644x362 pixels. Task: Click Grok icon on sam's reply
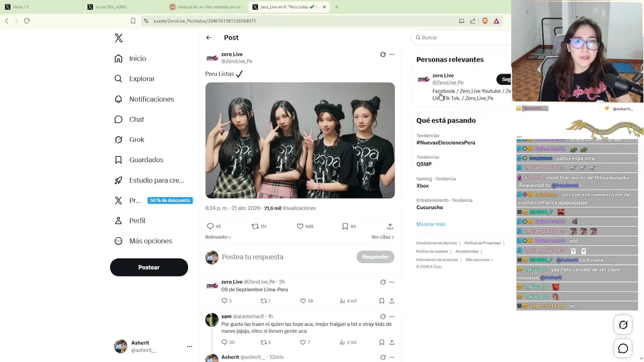click(x=383, y=317)
